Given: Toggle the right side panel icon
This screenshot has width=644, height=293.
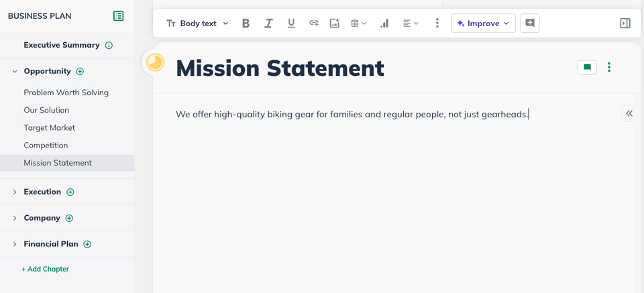Looking at the screenshot, I should point(625,23).
